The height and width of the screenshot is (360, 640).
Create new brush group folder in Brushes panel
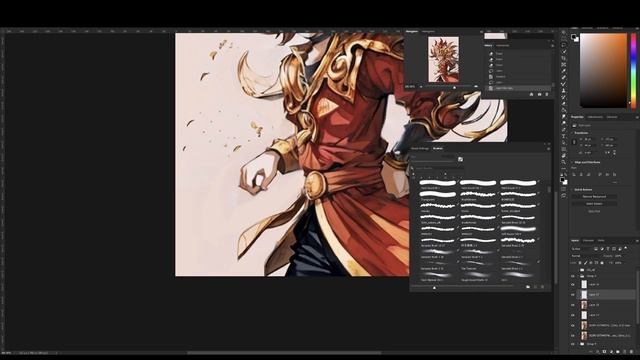point(528,287)
